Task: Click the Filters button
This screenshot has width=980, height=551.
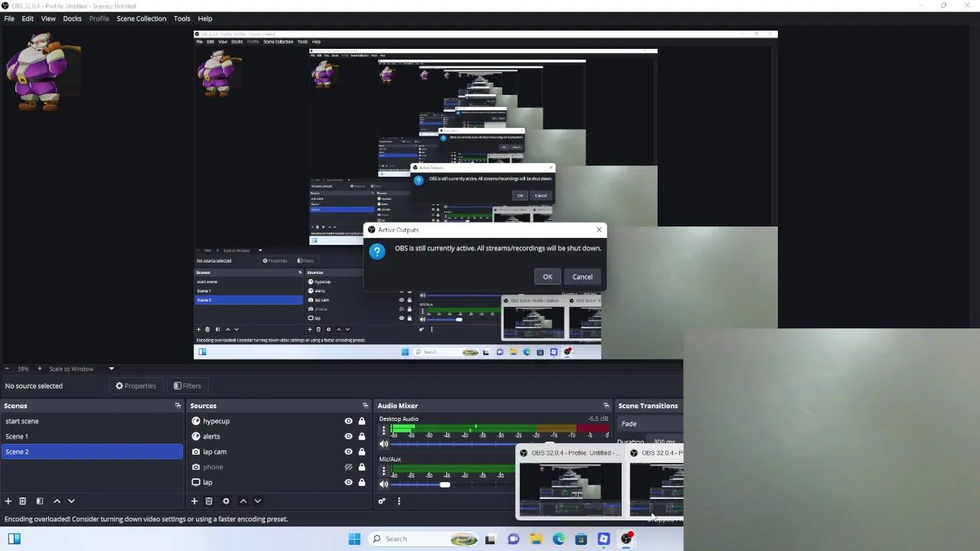Action: [187, 386]
